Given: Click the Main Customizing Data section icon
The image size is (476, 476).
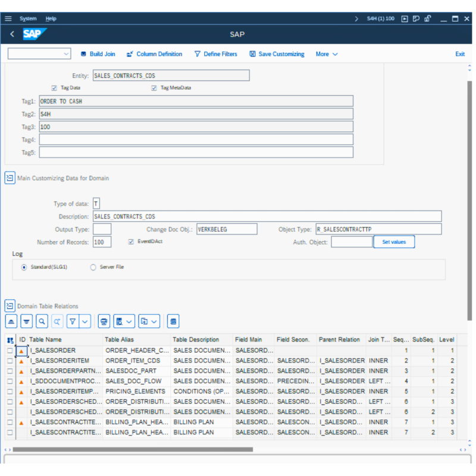Looking at the screenshot, I should [10, 178].
